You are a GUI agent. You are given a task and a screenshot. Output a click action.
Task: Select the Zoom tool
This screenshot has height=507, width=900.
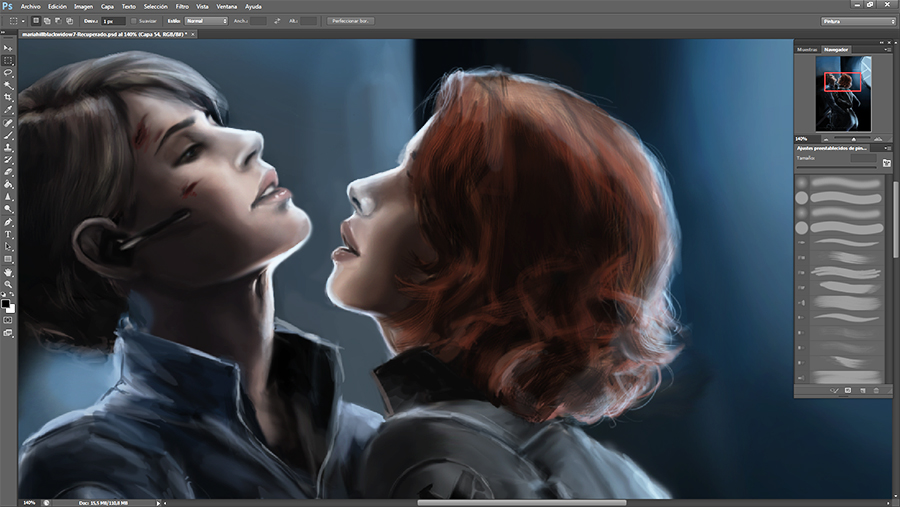(8, 285)
